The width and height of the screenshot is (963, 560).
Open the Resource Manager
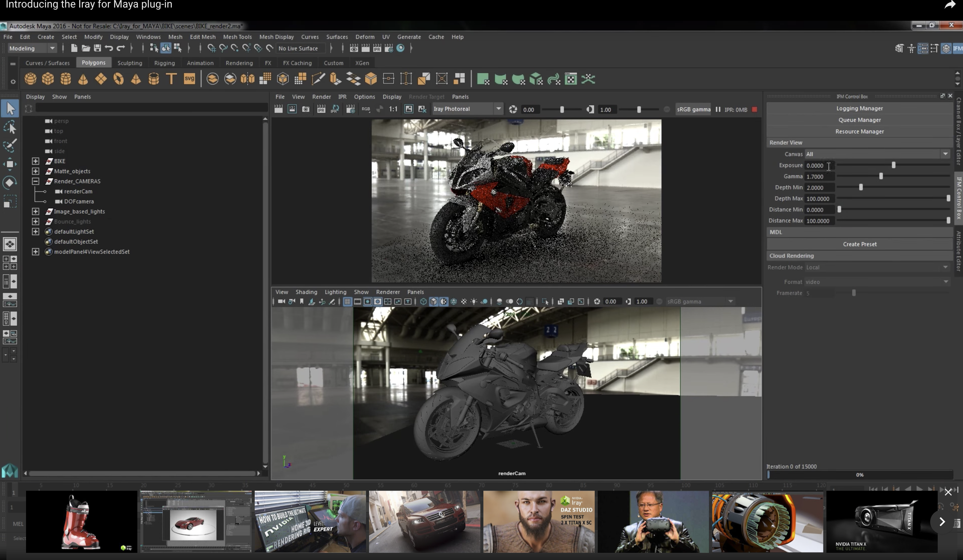860,131
